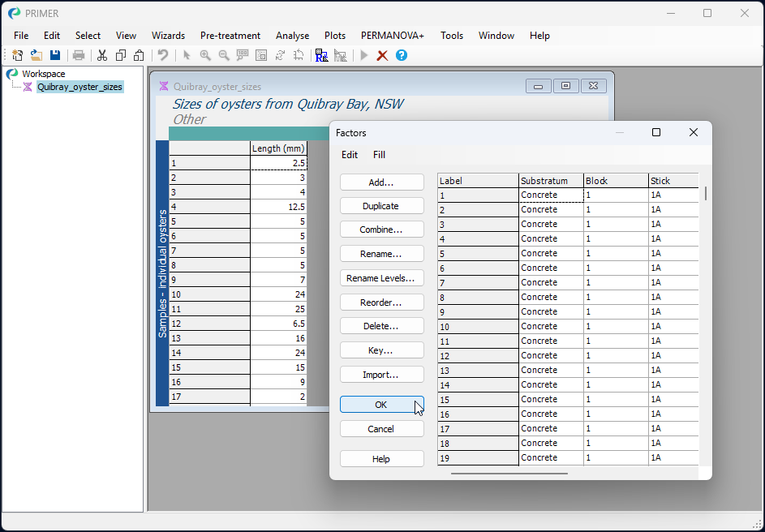This screenshot has width=765, height=532.
Task: Select the Workspace root in the tree
Action: pyautogui.click(x=42, y=73)
